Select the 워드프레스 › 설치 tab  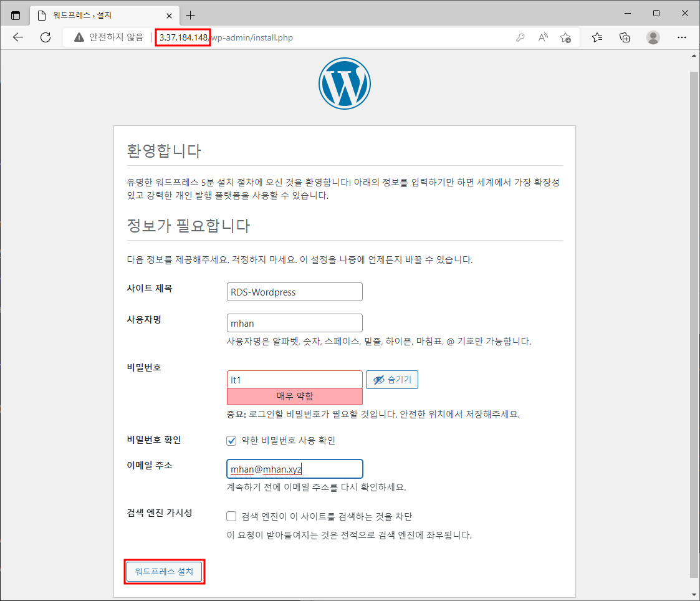[105, 16]
